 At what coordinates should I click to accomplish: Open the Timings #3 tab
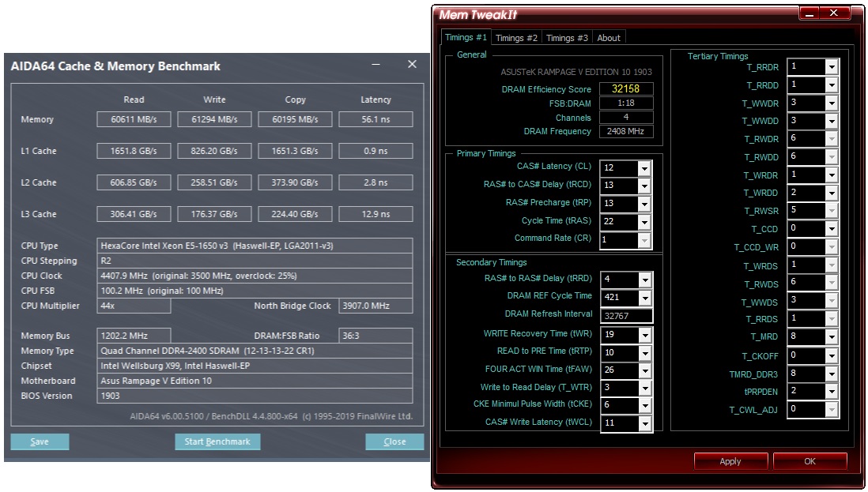[567, 38]
